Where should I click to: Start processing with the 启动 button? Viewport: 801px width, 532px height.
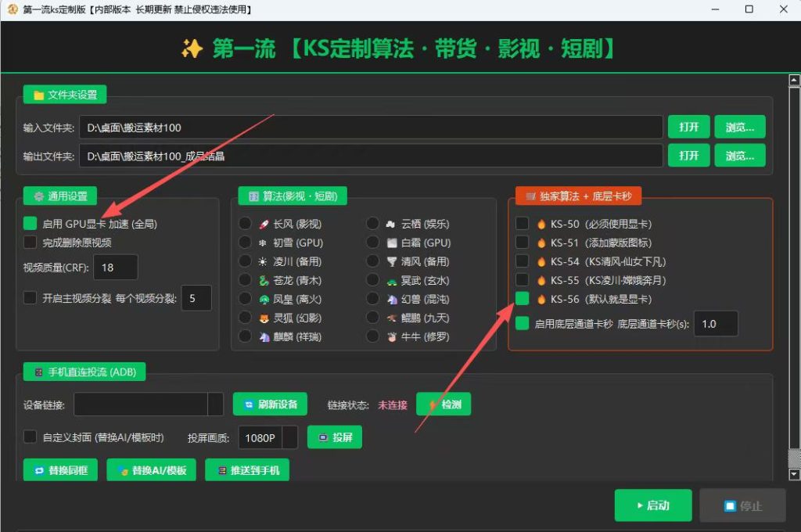(653, 505)
